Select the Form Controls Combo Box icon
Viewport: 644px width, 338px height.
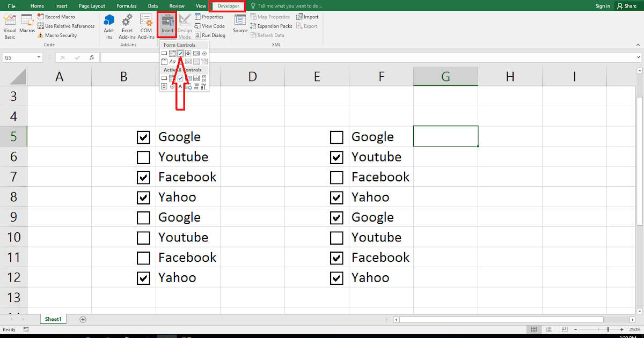[172, 53]
